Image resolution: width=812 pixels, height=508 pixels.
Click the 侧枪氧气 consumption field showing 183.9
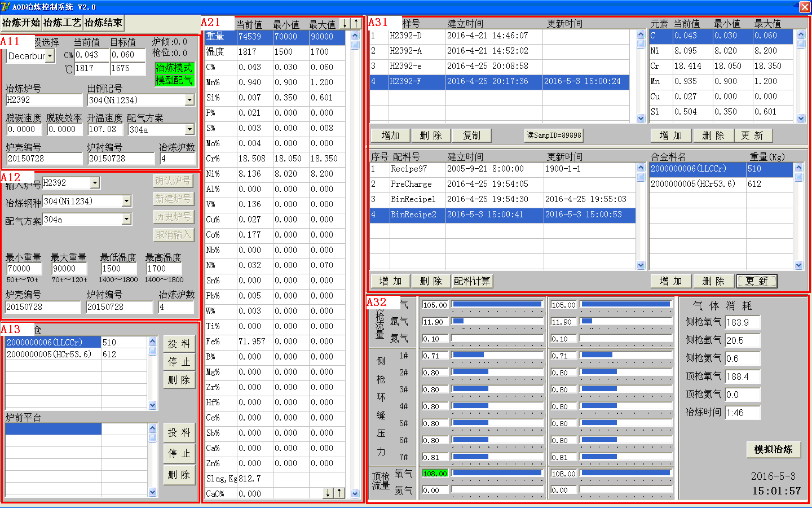coord(743,322)
